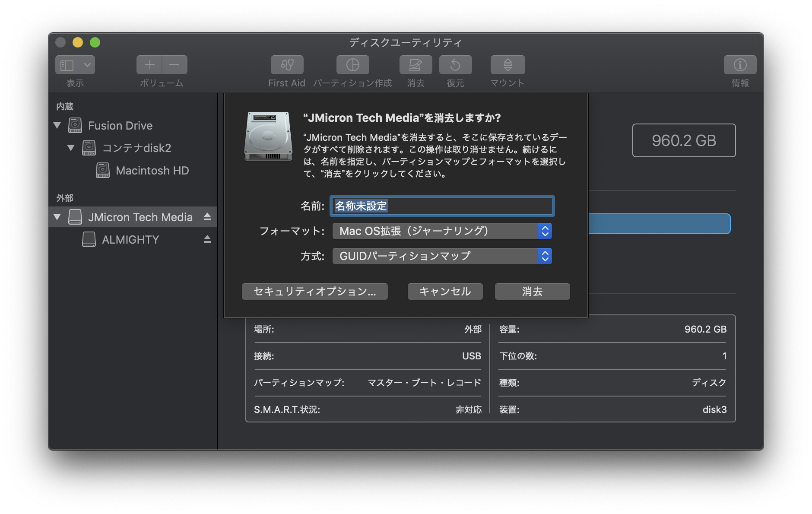Screen dimensions: 812x514
Task: Open the view options chevron dropdown
Action: click(x=87, y=65)
